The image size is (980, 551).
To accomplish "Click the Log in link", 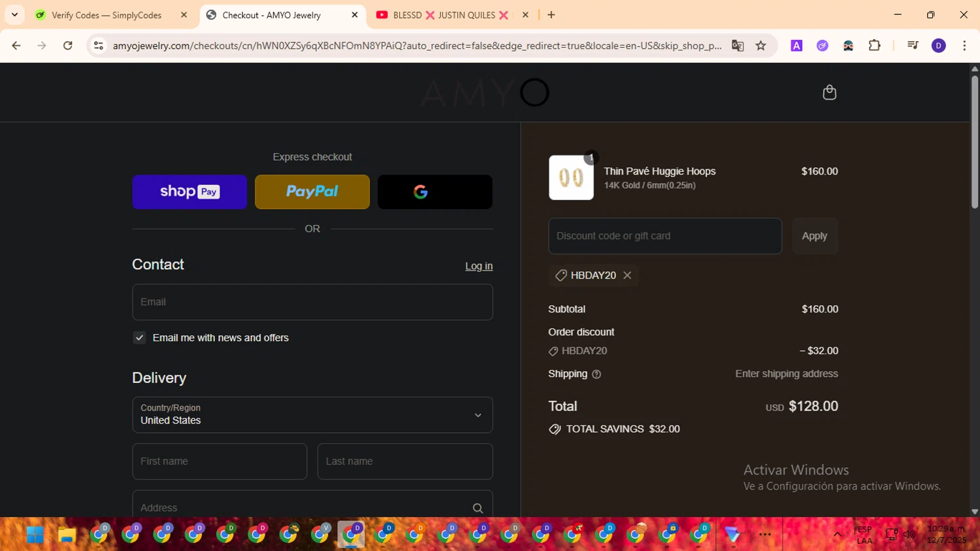I will click(479, 266).
